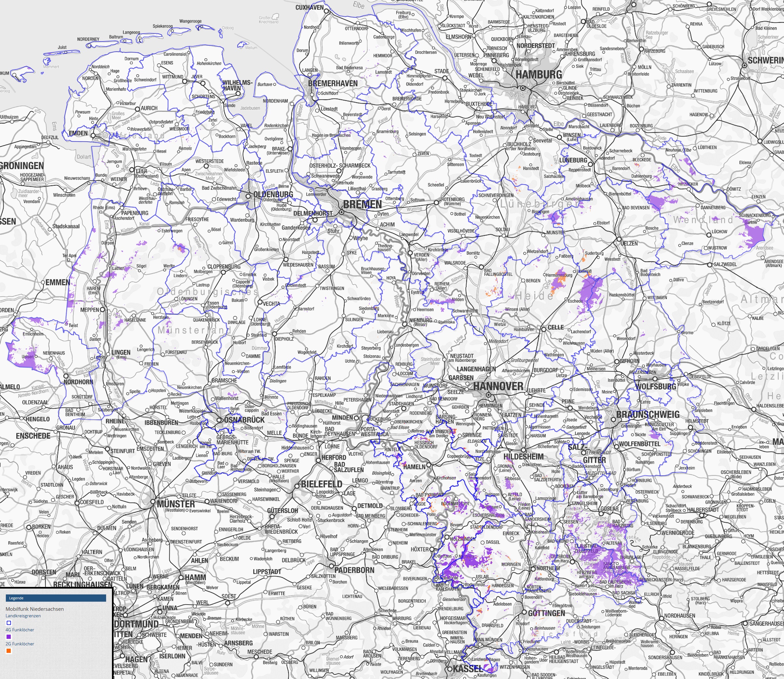Screen dimensions: 784x679
Task: Click the HAMBURG city label on map
Action: [539, 75]
